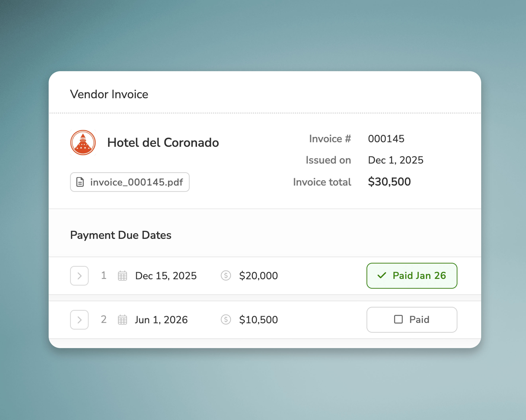
Task: Click the PDF document file icon
Action: pos(80,182)
